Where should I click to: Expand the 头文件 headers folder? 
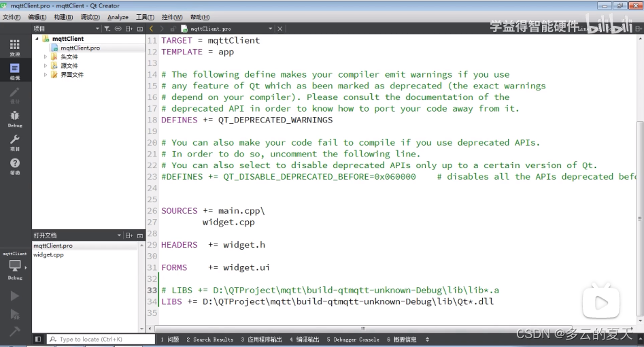(x=46, y=56)
